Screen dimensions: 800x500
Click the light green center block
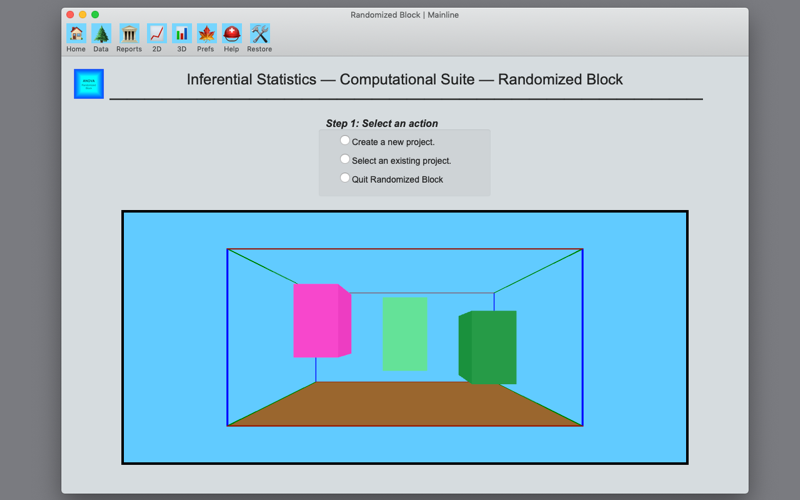tap(405, 334)
